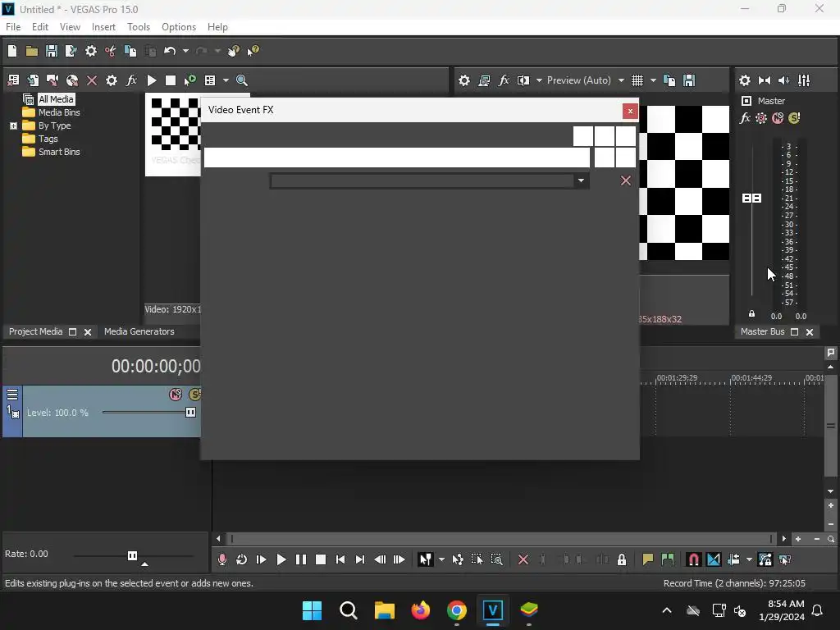Copy snapshot to clipboard in preview toolbar
The height and width of the screenshot is (630, 840).
(669, 80)
